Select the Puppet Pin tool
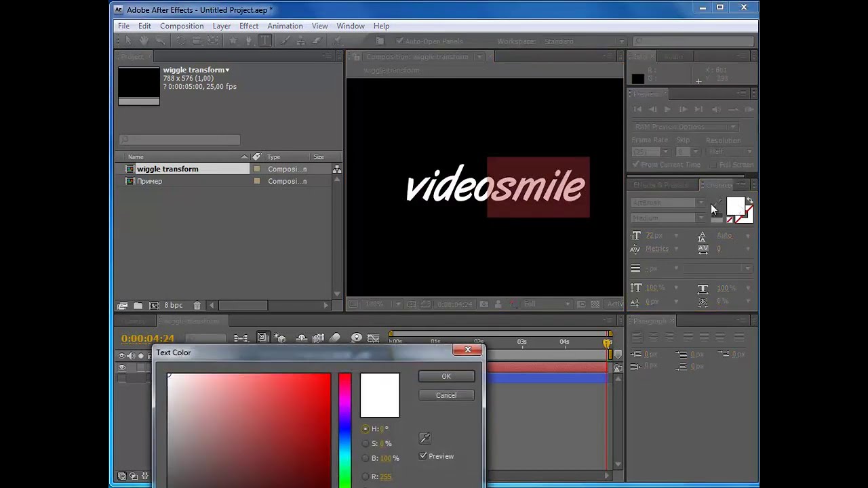This screenshot has height=488, width=868. (337, 41)
